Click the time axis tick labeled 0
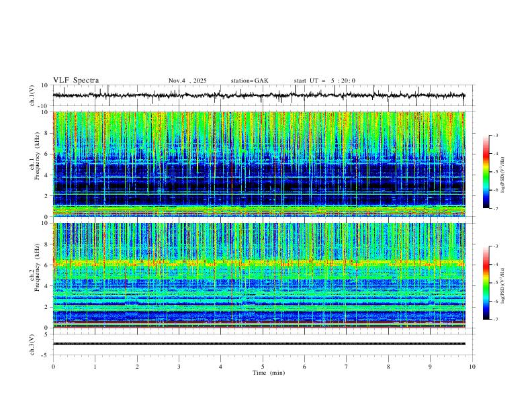This screenshot has width=532, height=411. (53, 367)
